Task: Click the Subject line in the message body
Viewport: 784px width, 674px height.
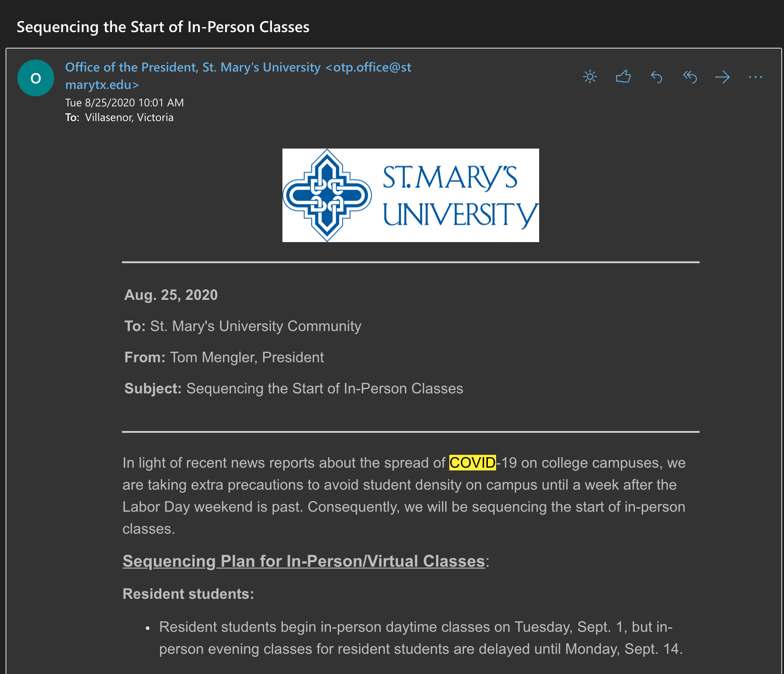Action: tap(293, 388)
